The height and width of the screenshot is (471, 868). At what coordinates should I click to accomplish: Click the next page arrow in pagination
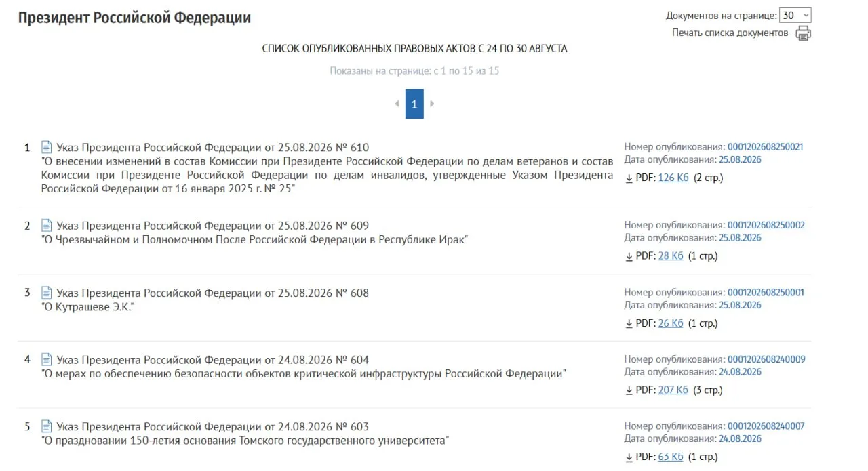[432, 104]
